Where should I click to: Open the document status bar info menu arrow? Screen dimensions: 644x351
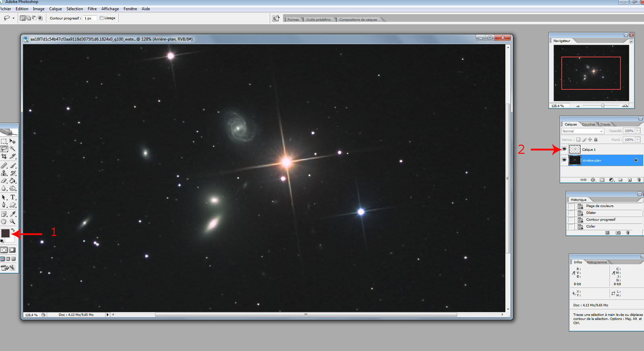coord(107,315)
